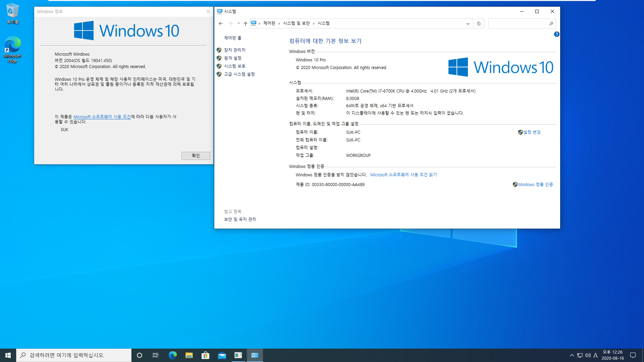
Task: Click 확인 button in Windows 정보 dialog
Action: (x=196, y=156)
